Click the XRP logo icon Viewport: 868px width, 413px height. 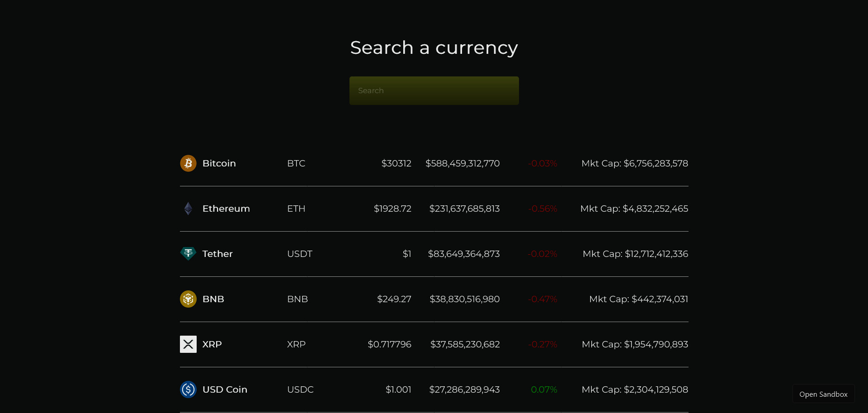[x=188, y=344]
